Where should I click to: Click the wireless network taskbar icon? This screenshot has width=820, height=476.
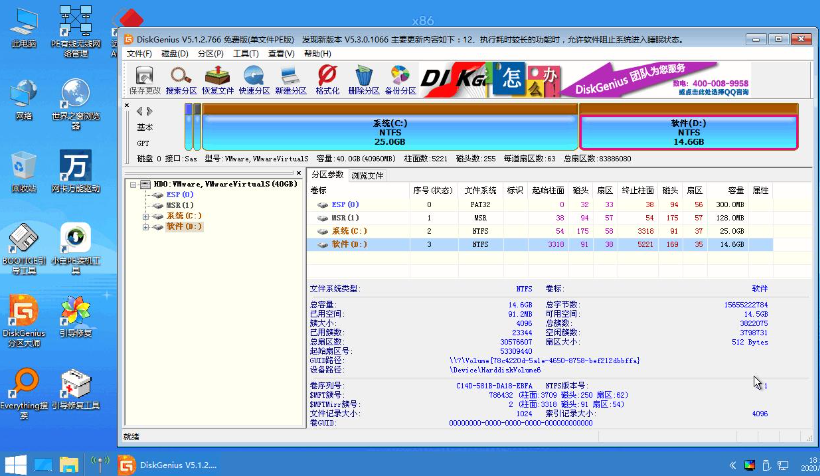tap(99, 464)
